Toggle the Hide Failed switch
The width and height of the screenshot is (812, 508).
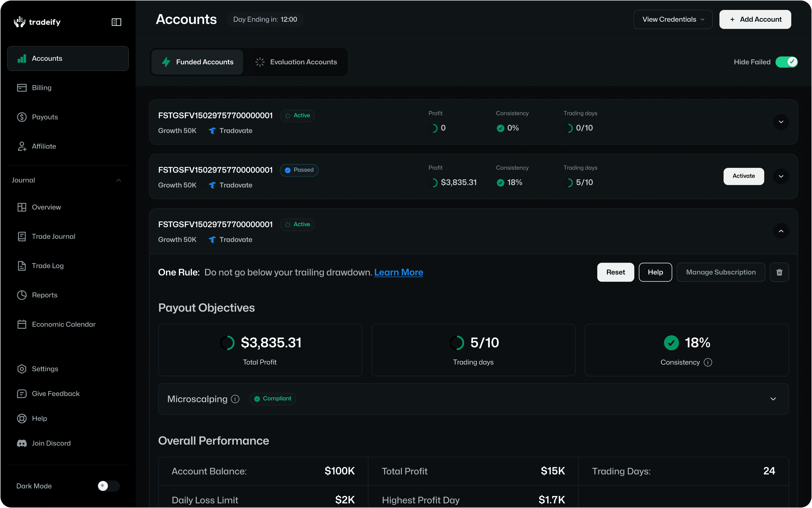pos(786,62)
